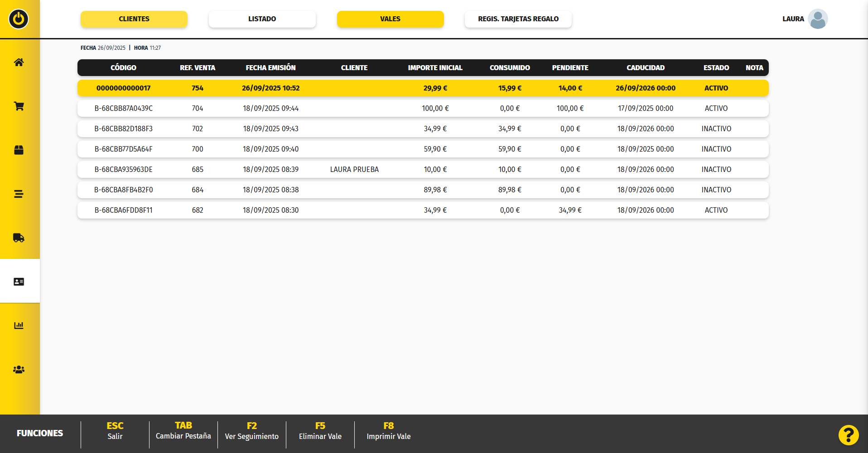This screenshot has width=868, height=453.
Task: Select the box products sidebar icon
Action: coord(19,150)
